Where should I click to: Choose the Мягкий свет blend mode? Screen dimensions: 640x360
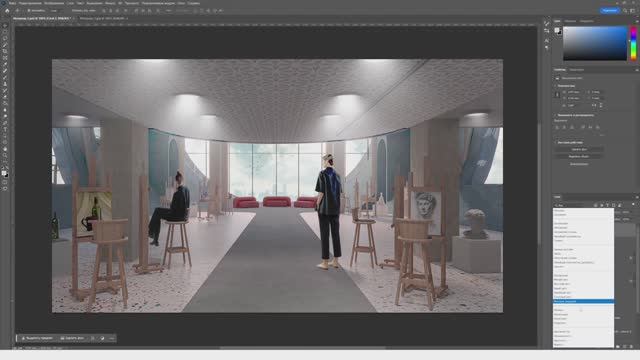[583, 280]
